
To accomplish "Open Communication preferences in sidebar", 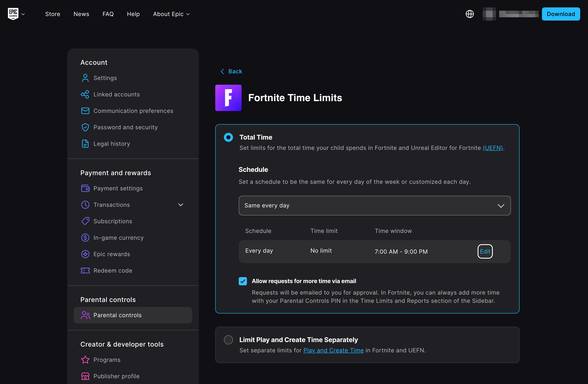I will (x=133, y=111).
